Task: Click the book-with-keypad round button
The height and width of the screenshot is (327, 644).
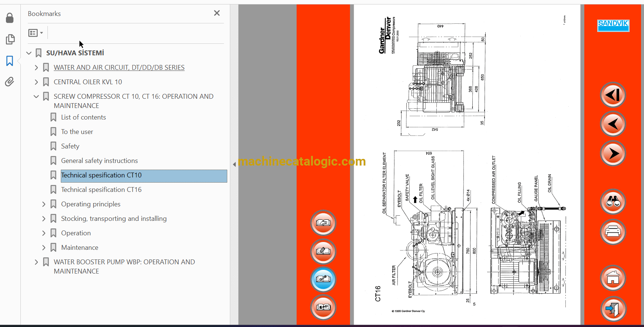Action: coord(323,251)
